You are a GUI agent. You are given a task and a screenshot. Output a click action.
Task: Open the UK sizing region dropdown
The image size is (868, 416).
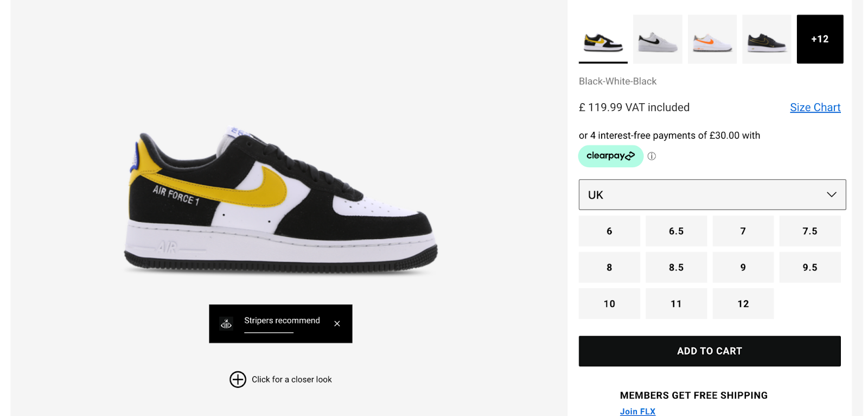711,194
